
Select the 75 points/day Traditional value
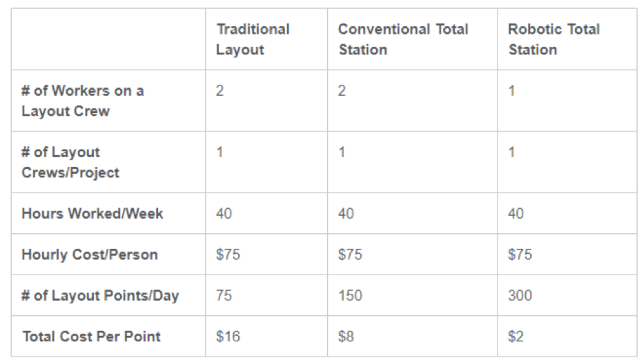pos(224,296)
